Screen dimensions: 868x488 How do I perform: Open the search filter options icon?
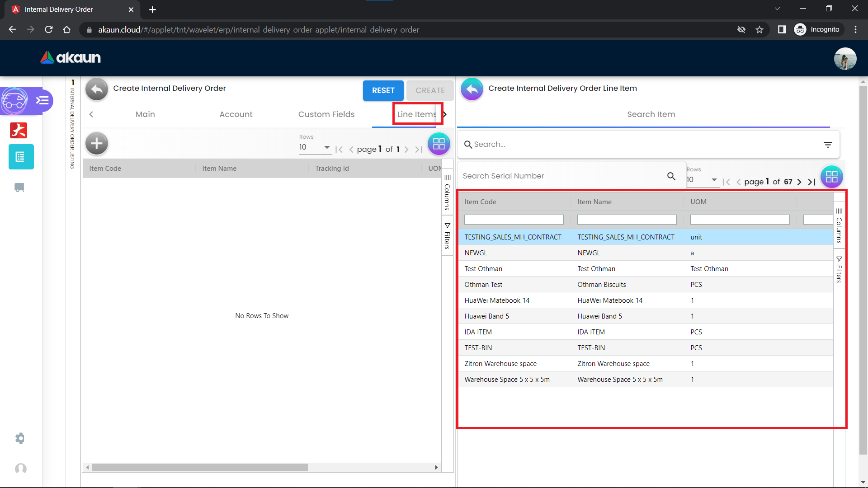827,145
